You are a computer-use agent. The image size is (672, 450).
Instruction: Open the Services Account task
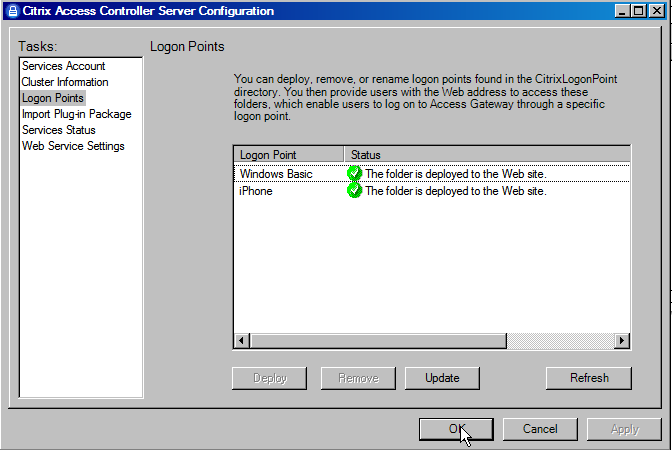[x=63, y=66]
